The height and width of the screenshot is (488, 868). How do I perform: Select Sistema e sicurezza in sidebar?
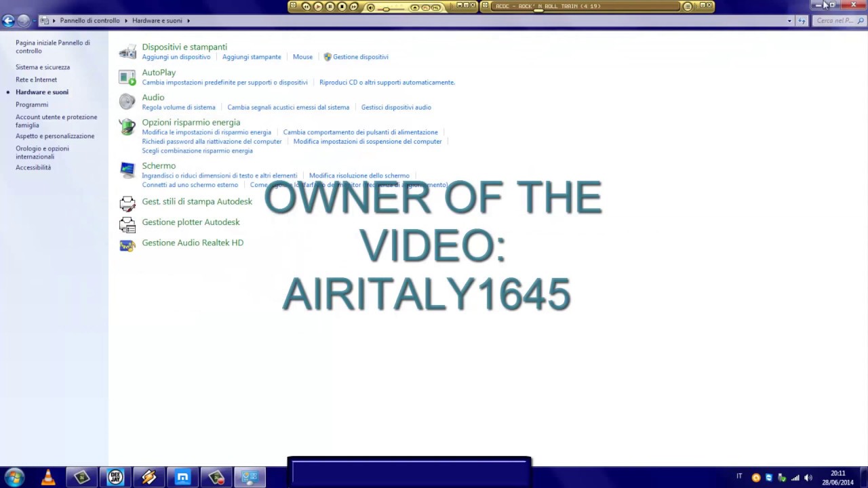click(43, 67)
